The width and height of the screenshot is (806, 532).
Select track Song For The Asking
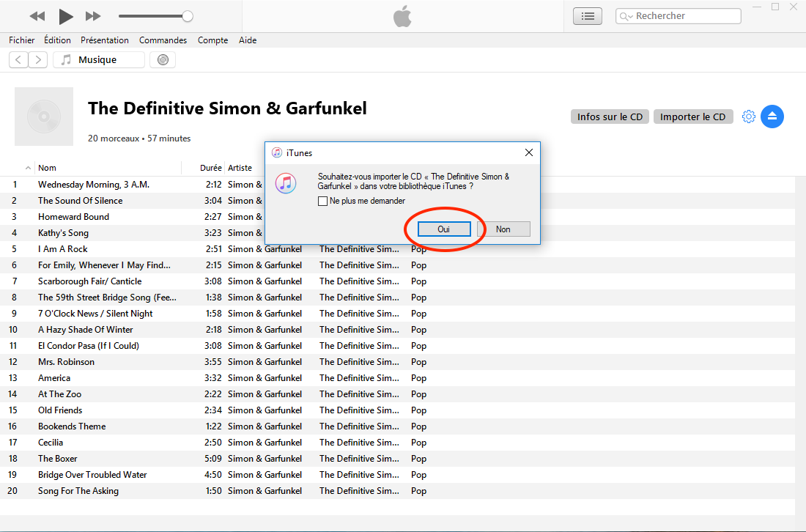coord(397,491)
